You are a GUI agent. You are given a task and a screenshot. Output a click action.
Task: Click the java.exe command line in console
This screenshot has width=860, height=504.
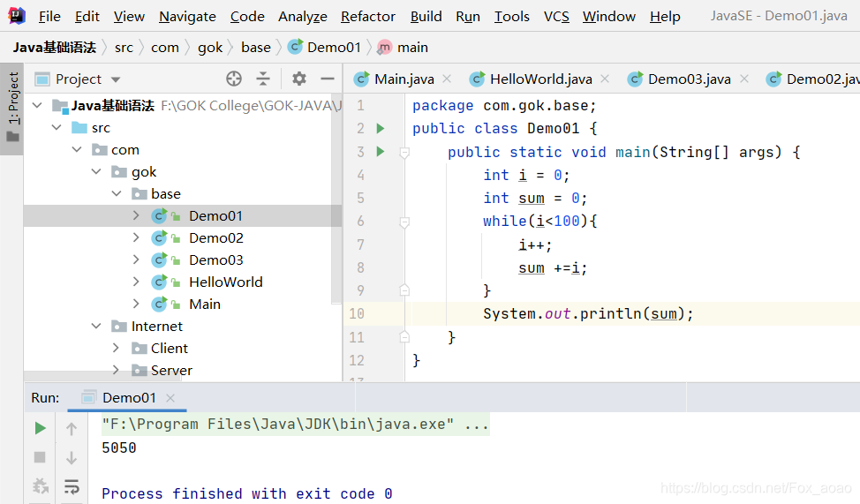[x=295, y=425]
